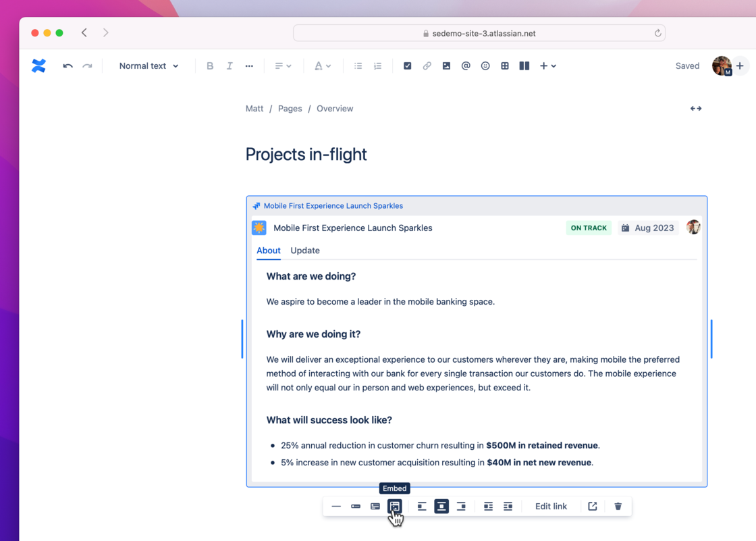Screen dimensions: 756x541
Task: Insert an action item checkbox
Action: click(x=407, y=66)
